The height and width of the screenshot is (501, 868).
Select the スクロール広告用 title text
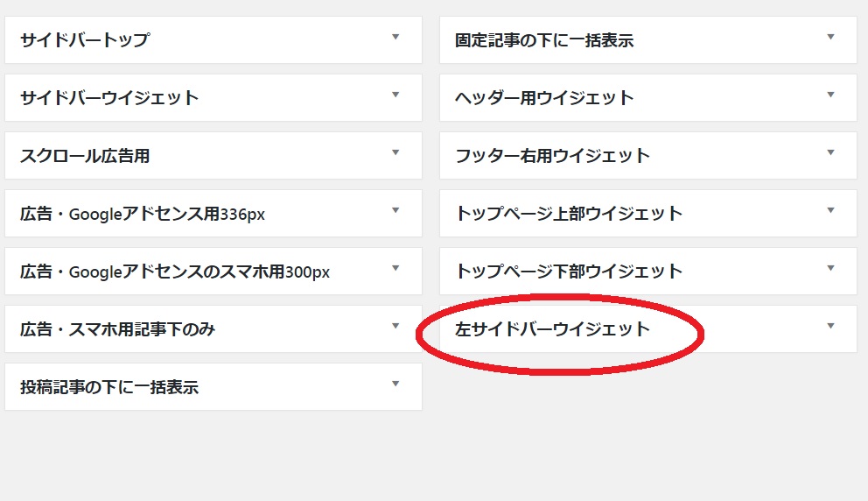[x=85, y=156]
